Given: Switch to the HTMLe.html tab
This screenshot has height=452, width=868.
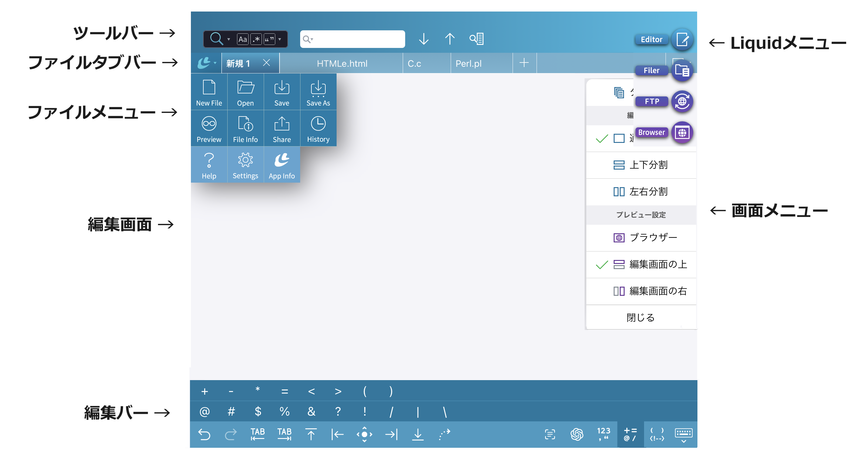Looking at the screenshot, I should point(342,63).
